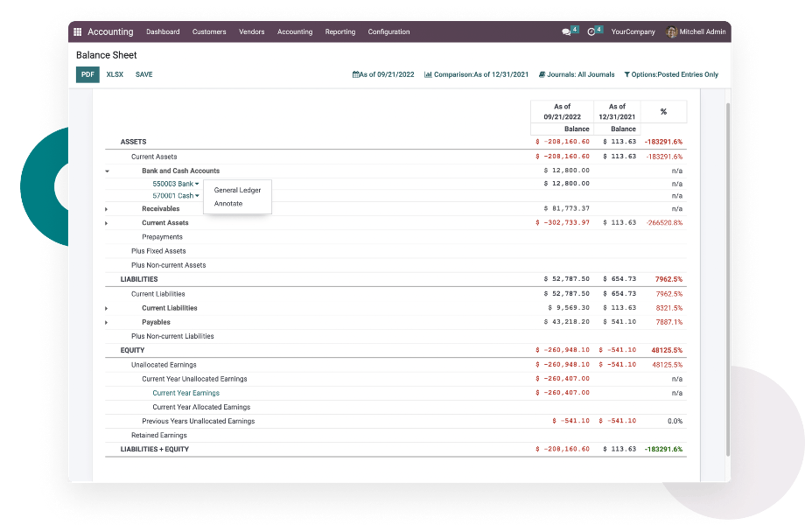Expand the Receivables row
The image size is (805, 532).
click(x=107, y=209)
